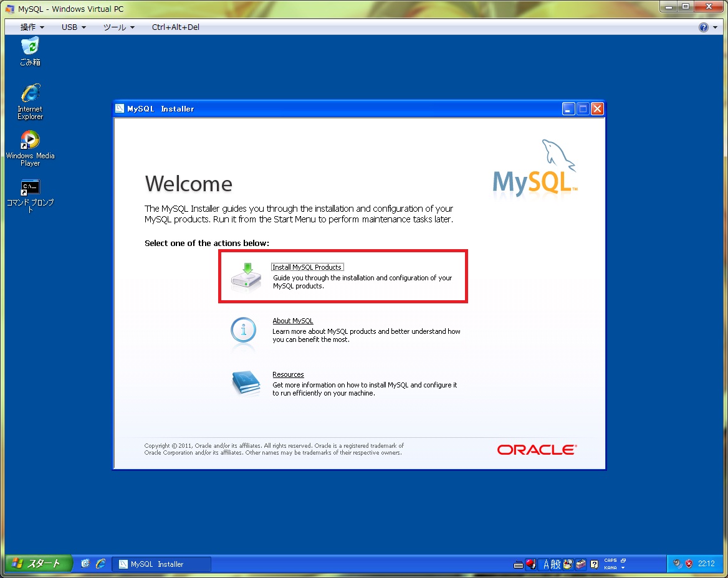Open the language bar options dropdown arrow
The width and height of the screenshot is (728, 578).
pos(623,568)
